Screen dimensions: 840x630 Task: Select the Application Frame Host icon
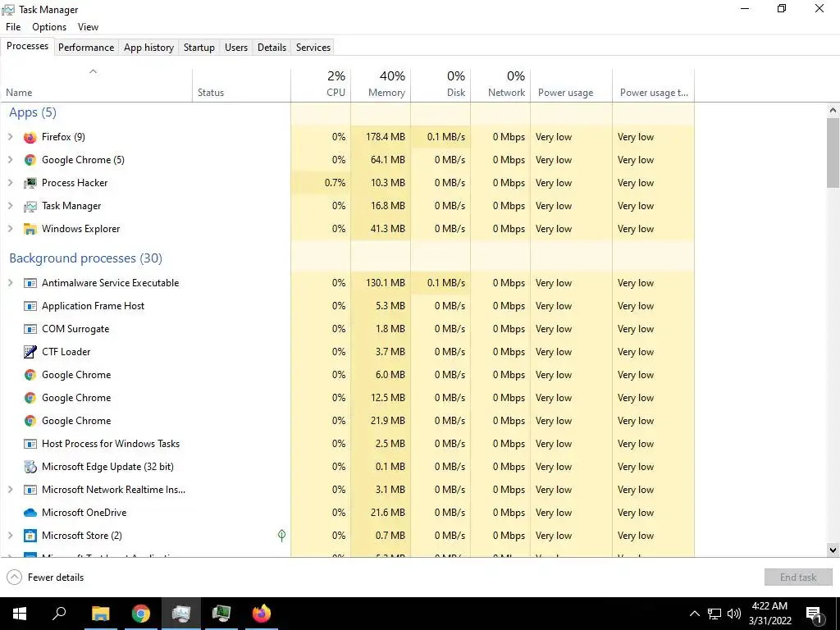[x=30, y=306]
